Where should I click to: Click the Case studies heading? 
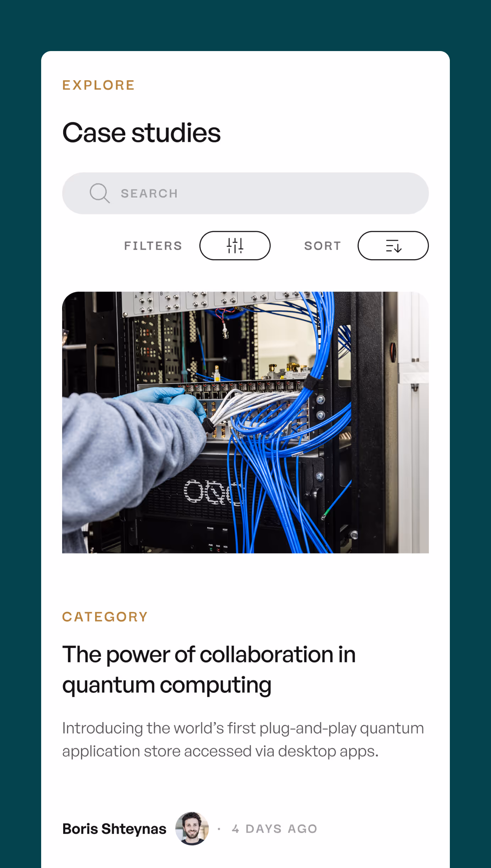(142, 132)
